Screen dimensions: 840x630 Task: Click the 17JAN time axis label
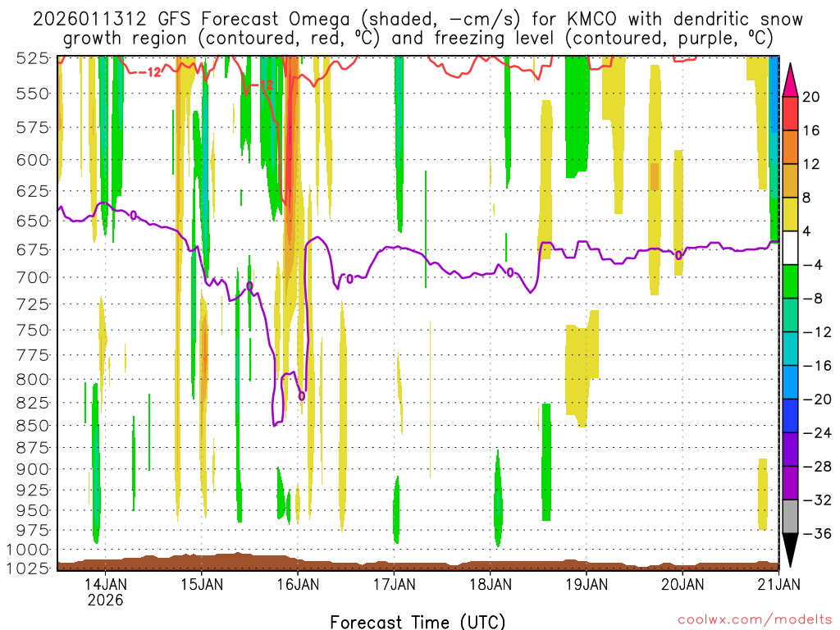[394, 584]
